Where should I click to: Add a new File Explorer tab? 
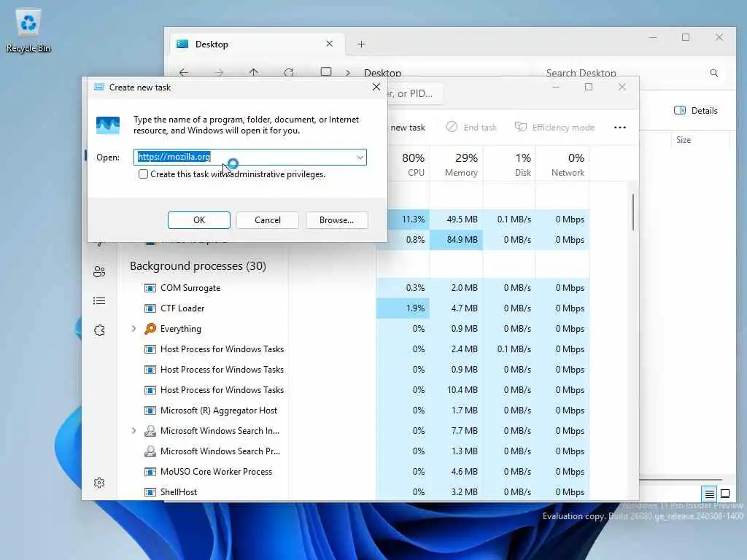tap(361, 44)
